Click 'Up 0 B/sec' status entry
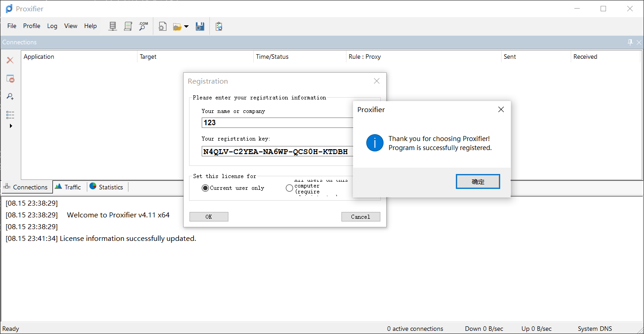 coord(536,329)
